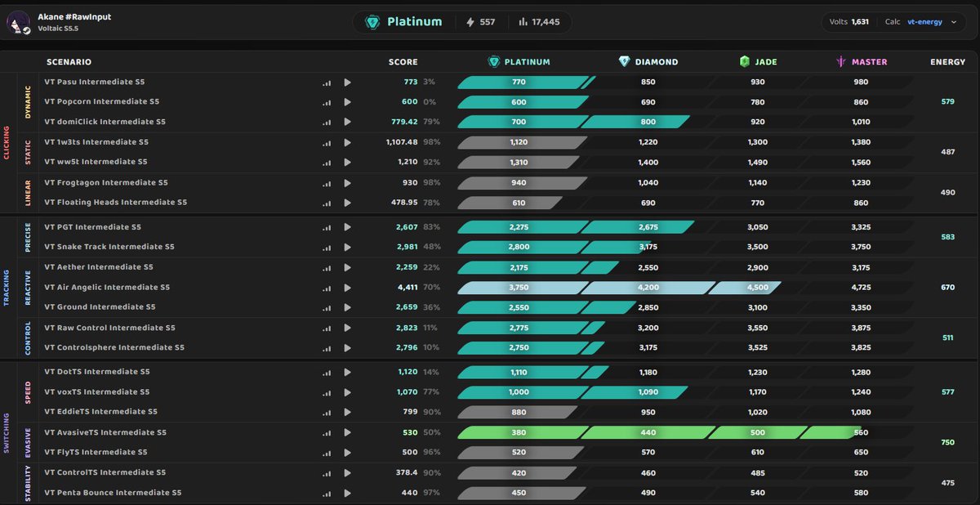The width and height of the screenshot is (980, 505).
Task: Click Akane's profile avatar
Action: [19, 23]
